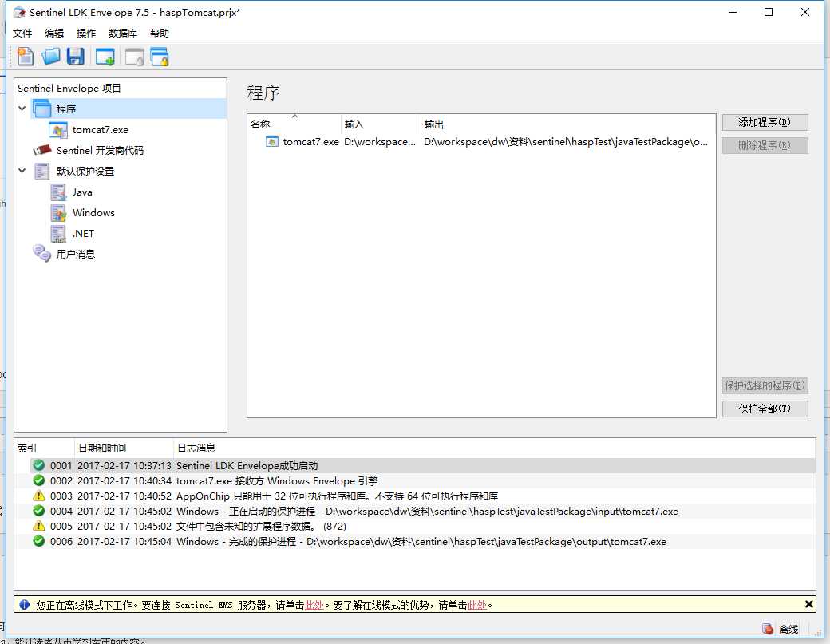The height and width of the screenshot is (644, 830).
Task: Click the 输入 column header
Action: 381,124
